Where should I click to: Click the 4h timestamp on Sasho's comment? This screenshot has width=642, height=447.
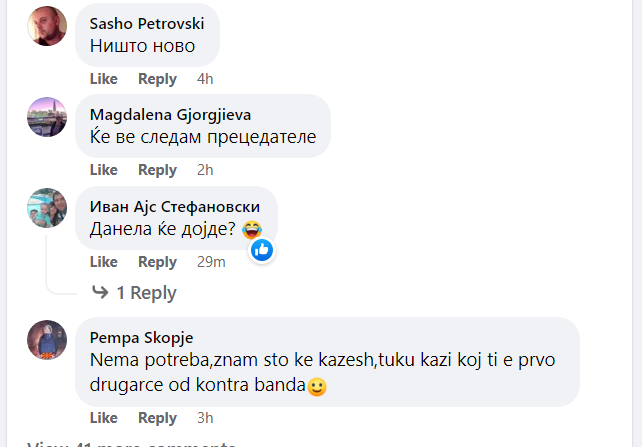205,79
